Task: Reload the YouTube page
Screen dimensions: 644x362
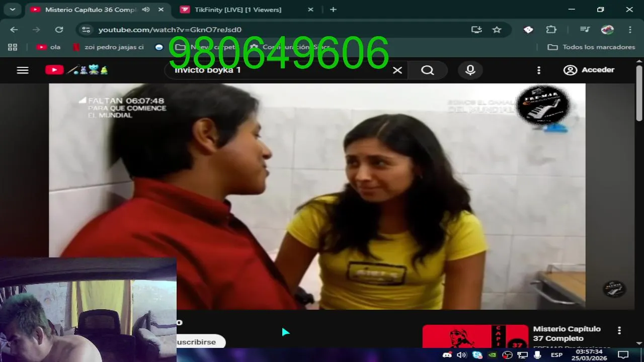Action: [59, 30]
